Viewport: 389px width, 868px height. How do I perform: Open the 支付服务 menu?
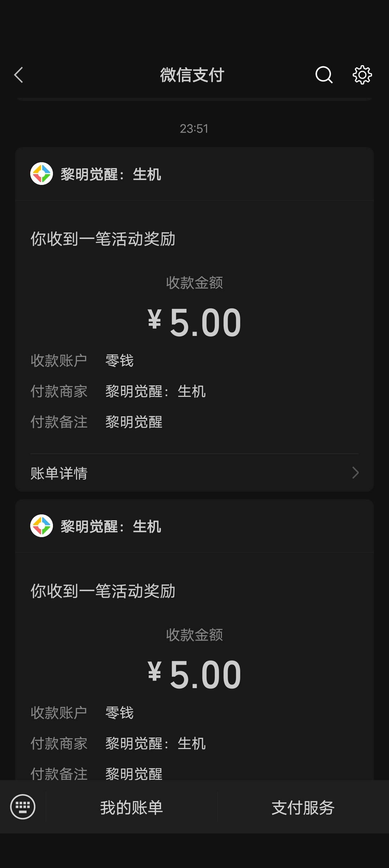point(303,807)
